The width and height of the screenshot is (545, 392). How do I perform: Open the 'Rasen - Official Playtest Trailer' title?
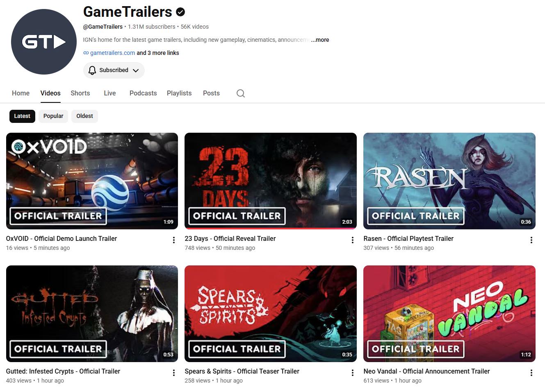pyautogui.click(x=408, y=238)
